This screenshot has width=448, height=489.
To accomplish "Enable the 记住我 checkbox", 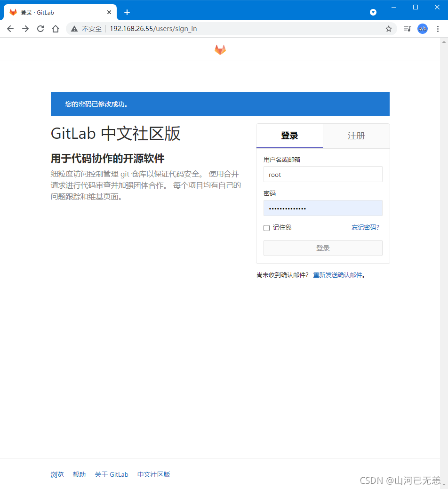I will tap(266, 228).
